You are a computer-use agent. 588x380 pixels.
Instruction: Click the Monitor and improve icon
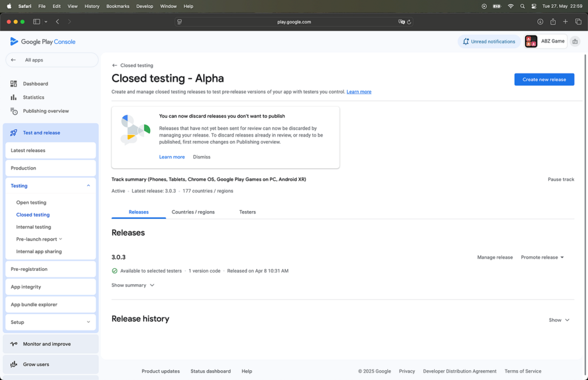point(14,344)
